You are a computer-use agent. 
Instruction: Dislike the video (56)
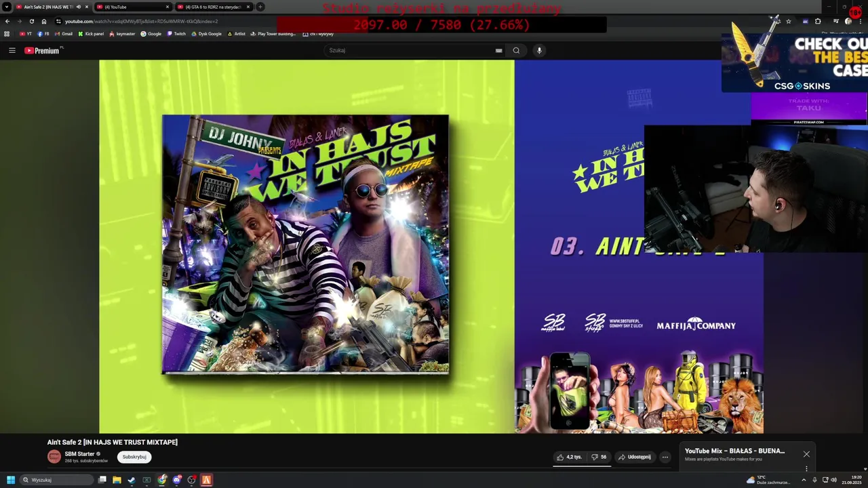coord(599,457)
